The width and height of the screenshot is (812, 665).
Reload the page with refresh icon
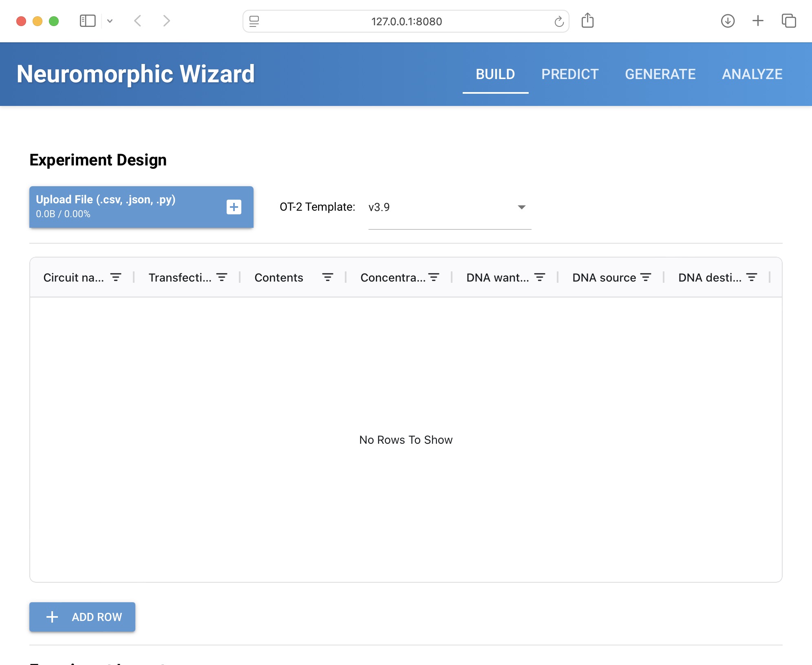tap(559, 21)
